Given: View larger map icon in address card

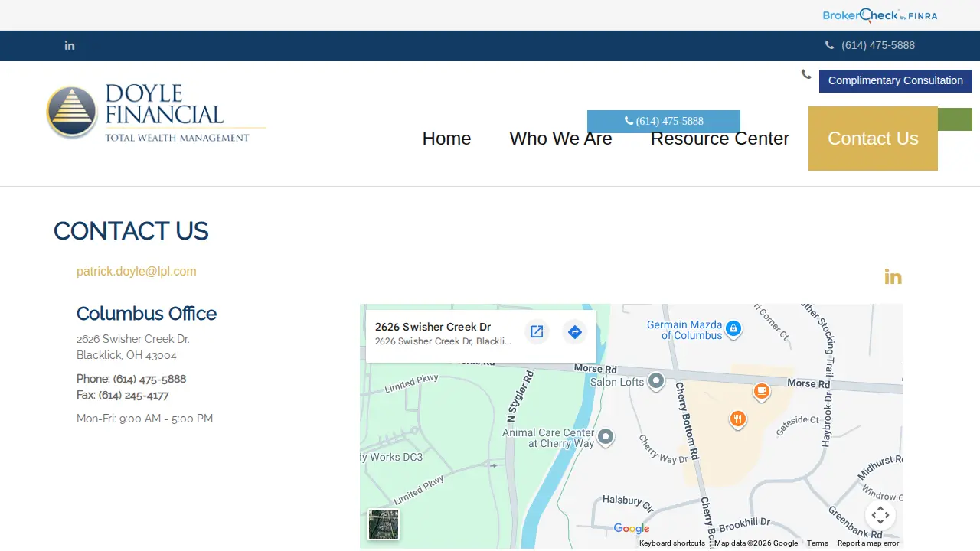Looking at the screenshot, I should 537,331.
